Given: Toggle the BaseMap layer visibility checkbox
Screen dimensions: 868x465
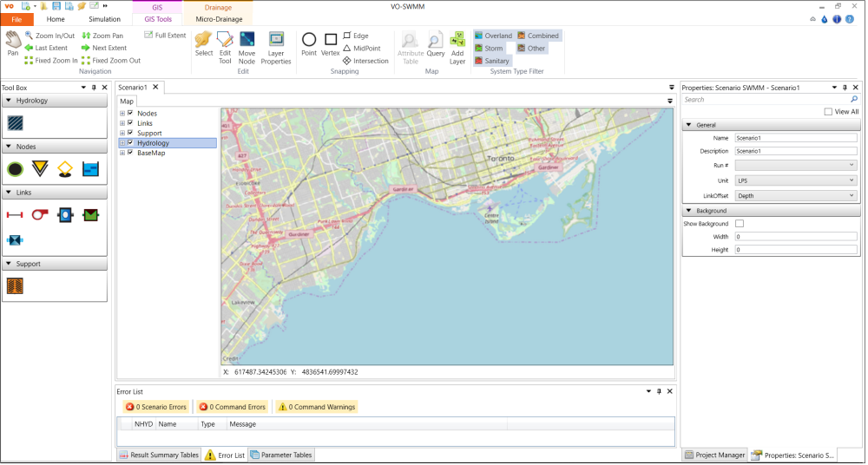Looking at the screenshot, I should [x=130, y=153].
